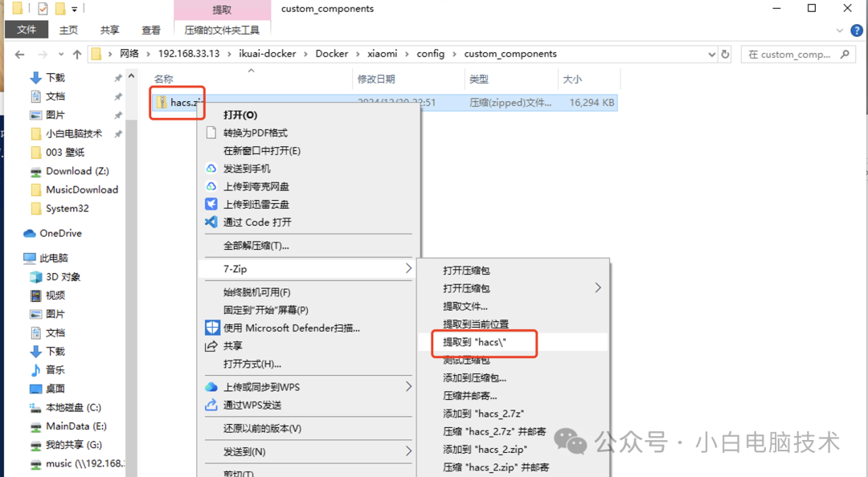Select the 共享 share option
The image size is (868, 477).
pyautogui.click(x=242, y=346)
